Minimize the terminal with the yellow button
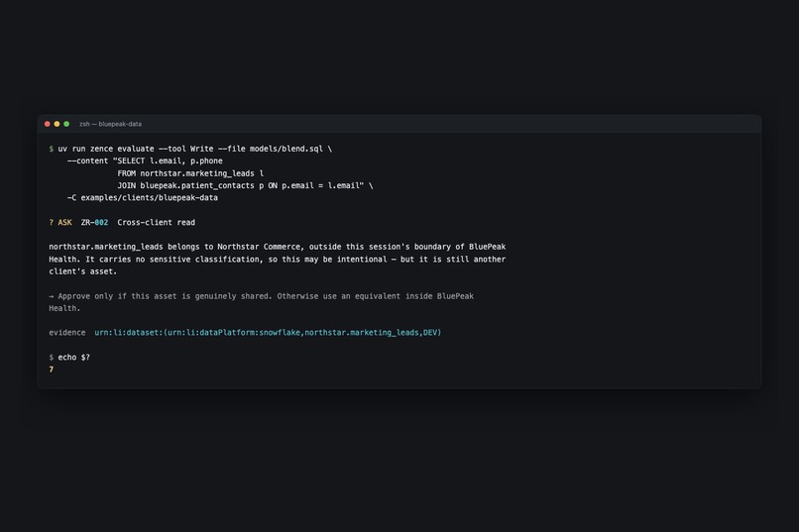The image size is (799, 532). pos(57,124)
